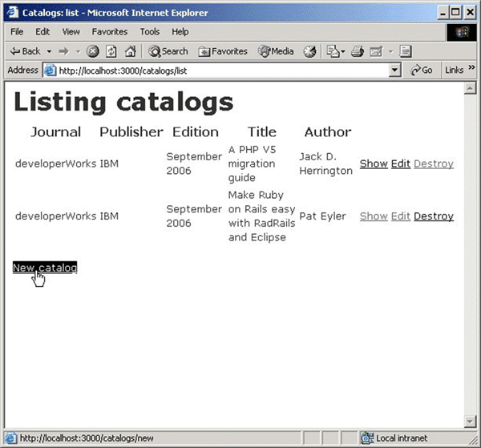Image resolution: width=481 pixels, height=448 pixels.
Task: Click the Stop loading icon
Action: 93,51
